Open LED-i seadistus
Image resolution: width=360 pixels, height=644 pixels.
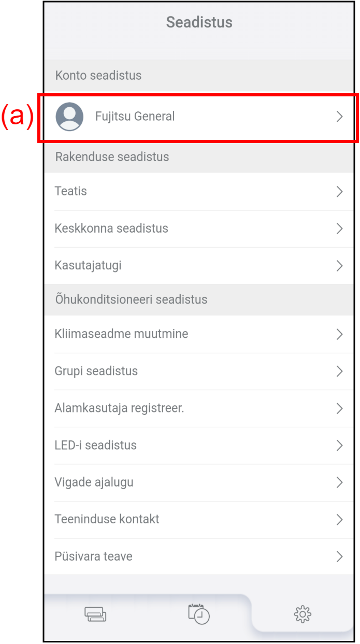click(199, 446)
